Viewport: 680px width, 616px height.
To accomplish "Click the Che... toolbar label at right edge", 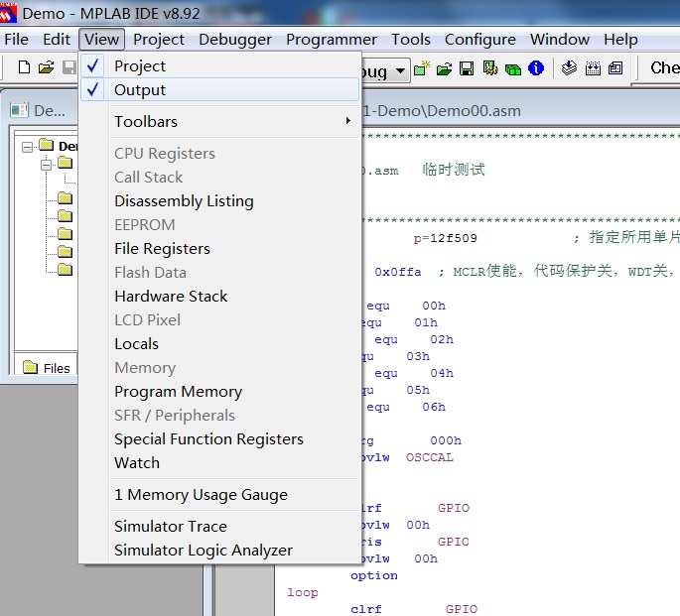I will [x=665, y=67].
